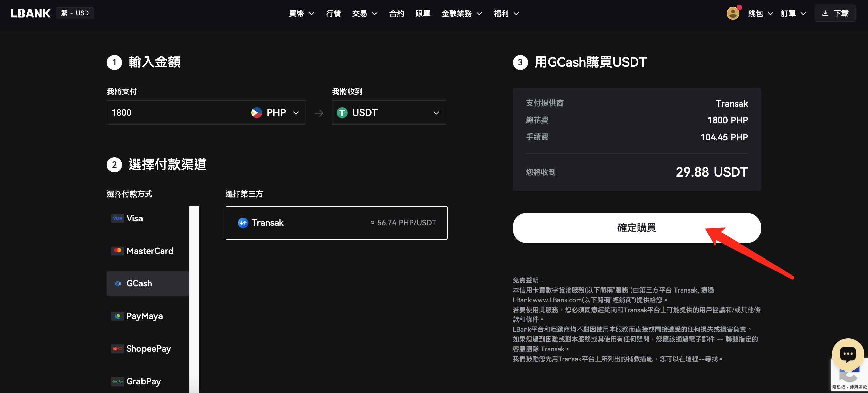Expand the 錢包 wallet menu
This screenshot has width=868, height=393.
pyautogui.click(x=761, y=13)
